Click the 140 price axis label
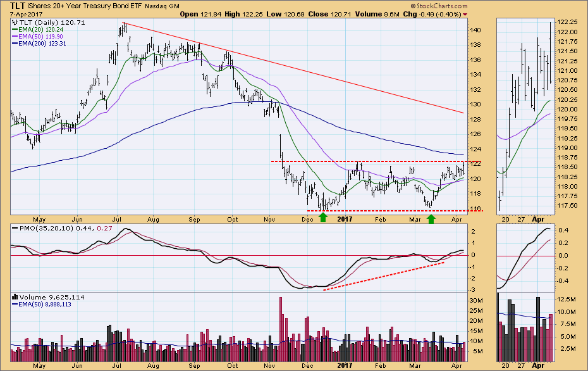The image size is (588, 371). [x=475, y=30]
